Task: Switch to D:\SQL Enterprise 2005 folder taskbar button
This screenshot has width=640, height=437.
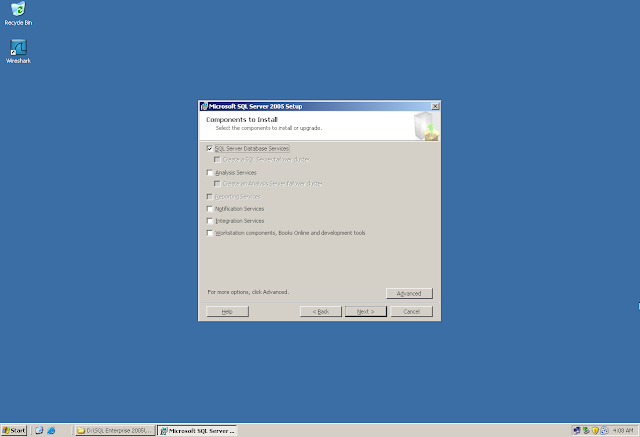Action: (115, 430)
